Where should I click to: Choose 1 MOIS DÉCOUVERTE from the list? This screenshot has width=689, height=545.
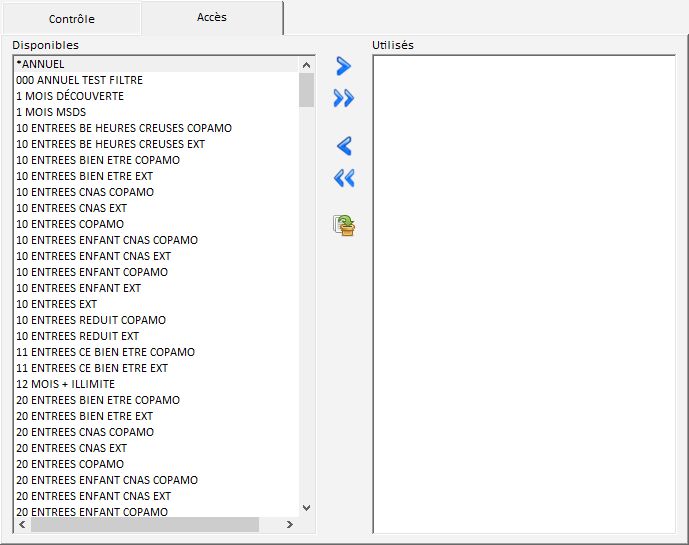(70, 96)
